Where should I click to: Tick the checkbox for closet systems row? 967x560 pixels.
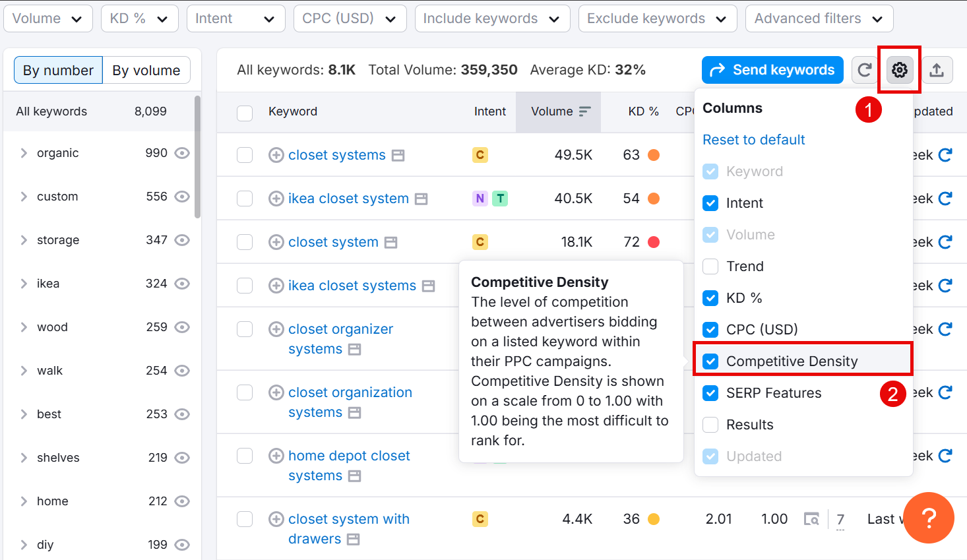pos(245,155)
